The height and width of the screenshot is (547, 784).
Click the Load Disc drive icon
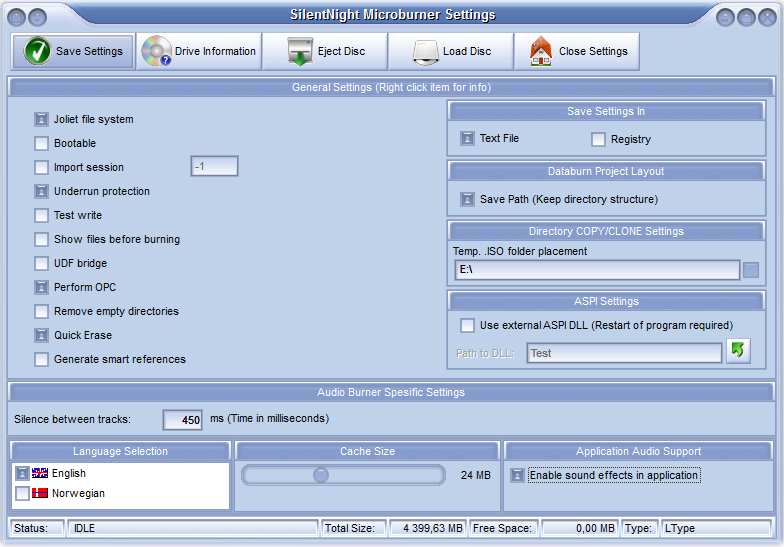(x=426, y=52)
